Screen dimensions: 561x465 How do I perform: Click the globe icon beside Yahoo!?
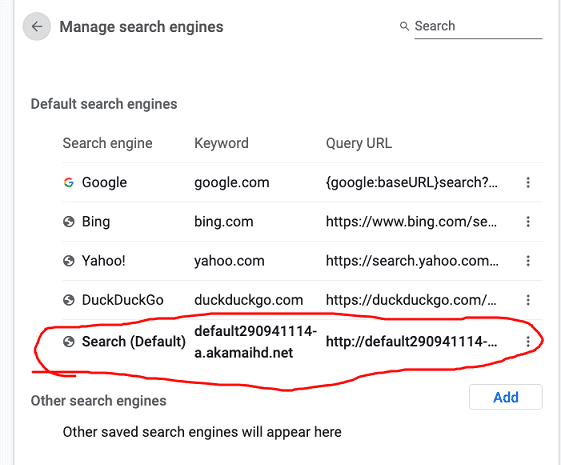coord(68,261)
